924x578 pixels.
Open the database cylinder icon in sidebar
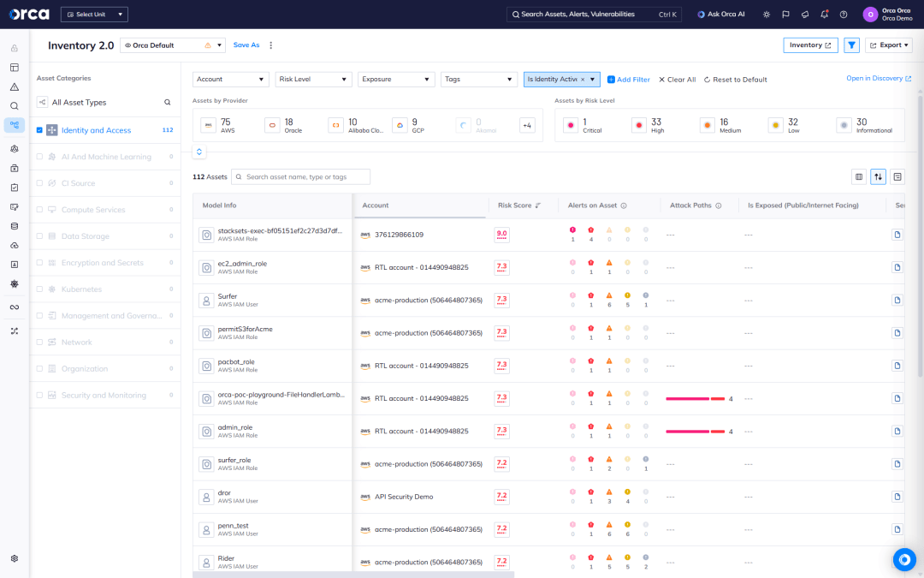coord(15,226)
